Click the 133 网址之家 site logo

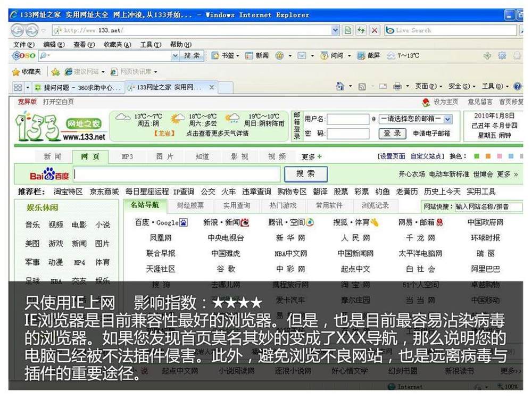61,127
